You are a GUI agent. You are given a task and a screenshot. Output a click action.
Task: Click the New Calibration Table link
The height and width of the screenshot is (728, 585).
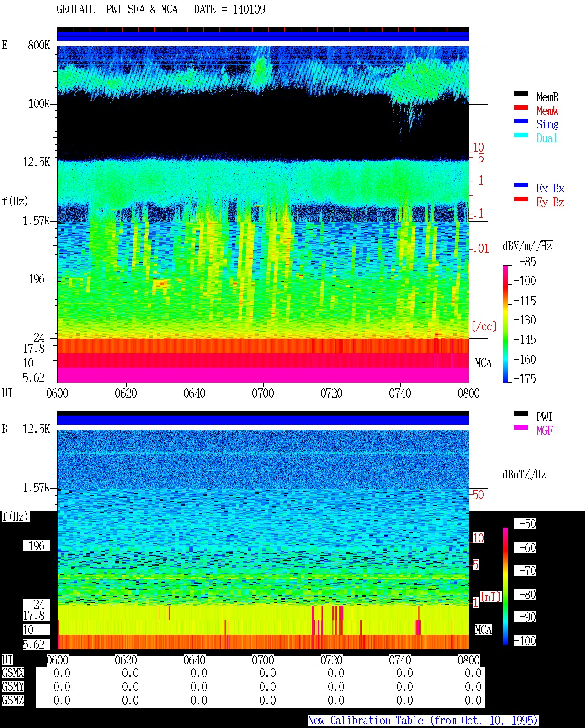click(x=423, y=720)
